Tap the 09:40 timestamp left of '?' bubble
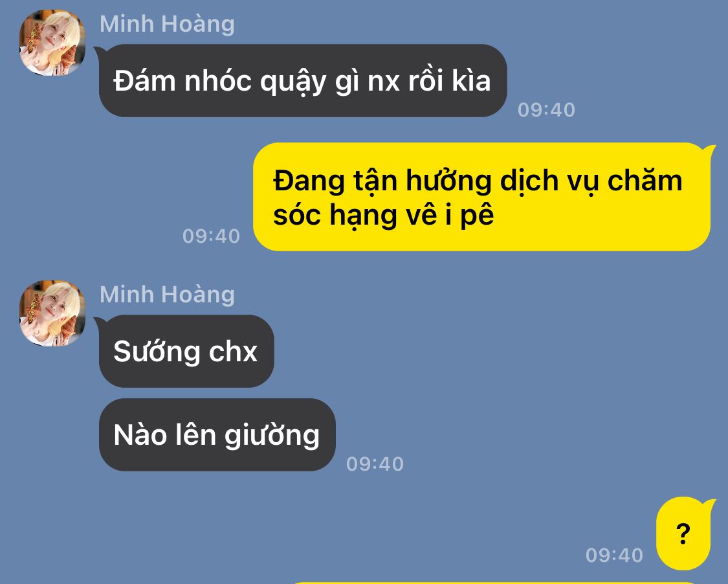728x584 pixels. [x=614, y=556]
